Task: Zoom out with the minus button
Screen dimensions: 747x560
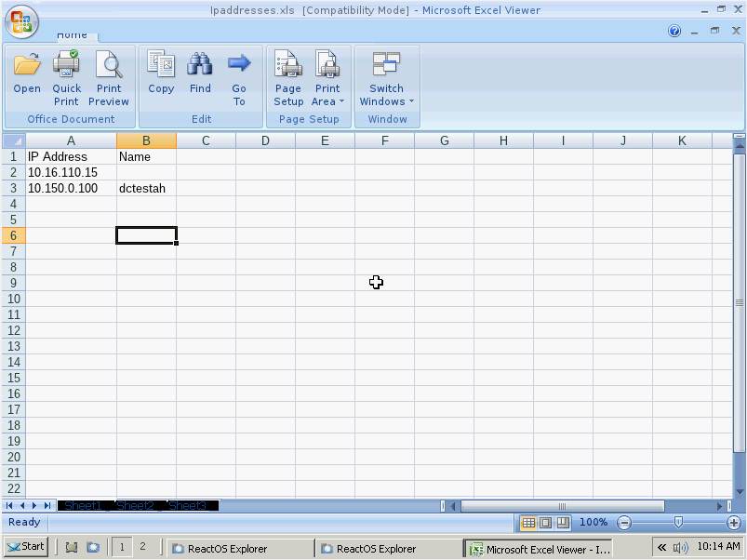Action: click(x=623, y=523)
